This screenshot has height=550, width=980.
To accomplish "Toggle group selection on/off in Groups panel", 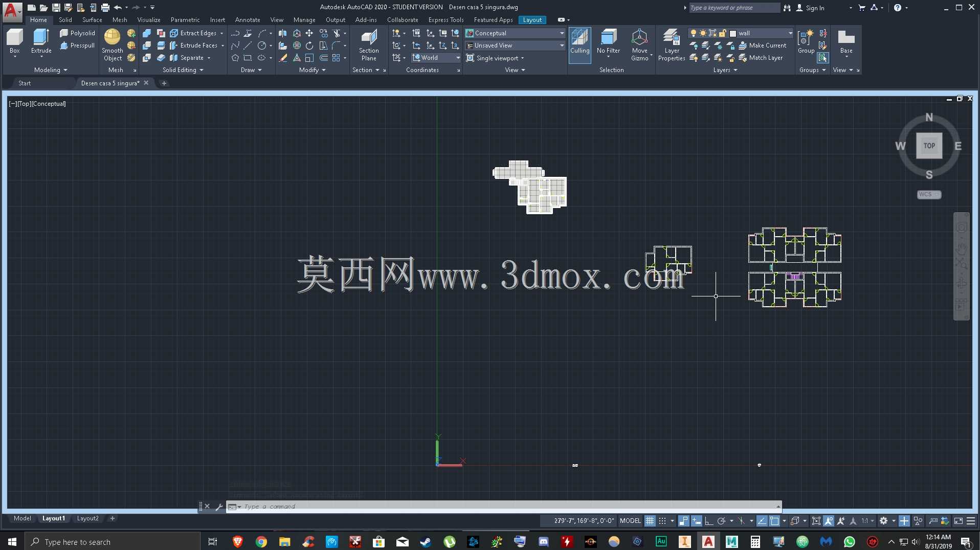I will pos(822,58).
